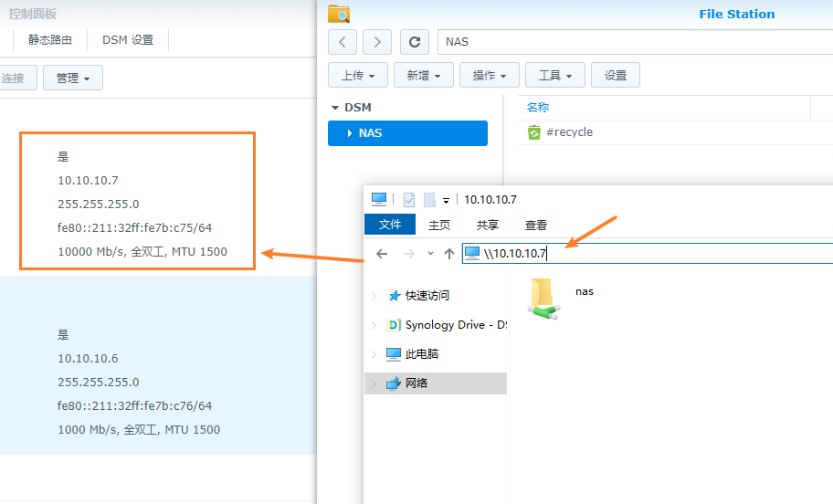The width and height of the screenshot is (833, 504).
Task: Click the Synology Drive icon in sidebar
Action: [394, 325]
